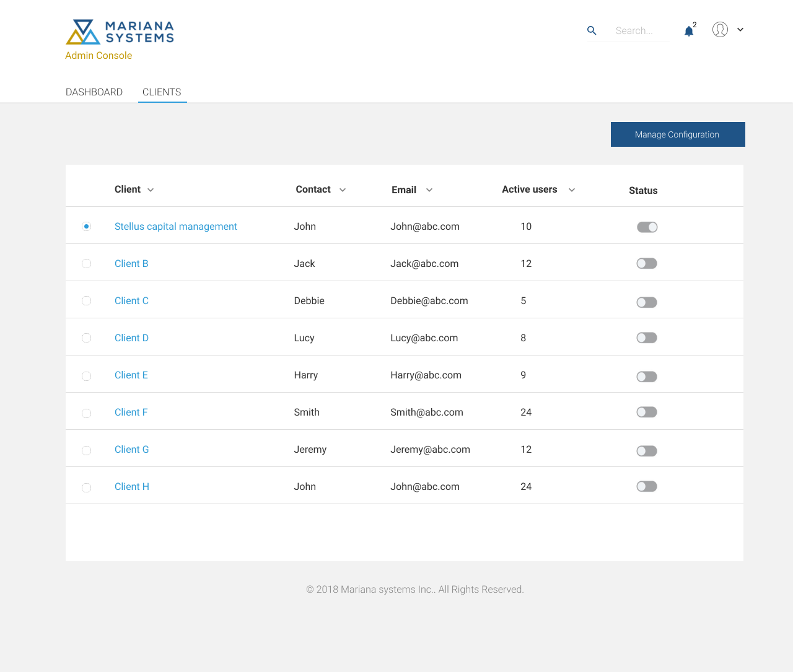Sort by Client column chevron

(x=151, y=190)
